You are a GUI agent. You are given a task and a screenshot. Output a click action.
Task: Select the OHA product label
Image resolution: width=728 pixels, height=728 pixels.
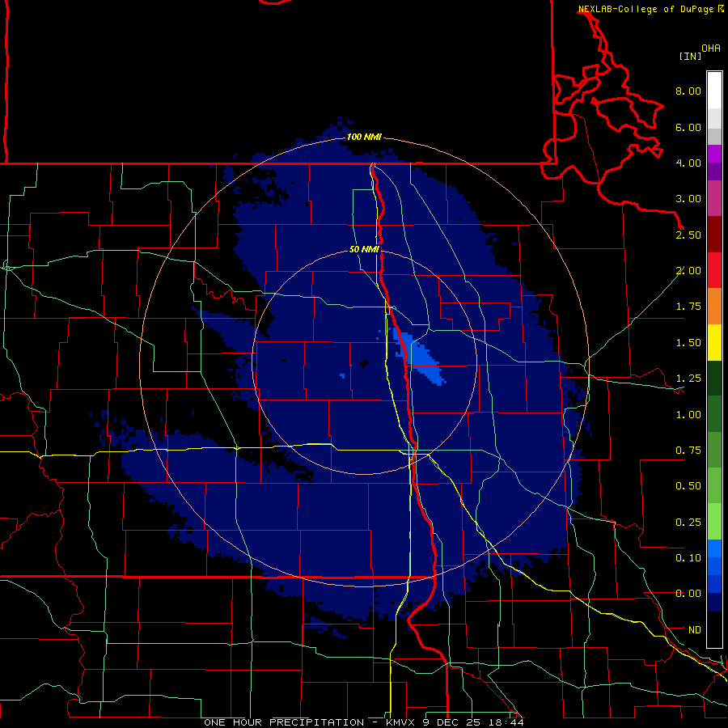(711, 49)
